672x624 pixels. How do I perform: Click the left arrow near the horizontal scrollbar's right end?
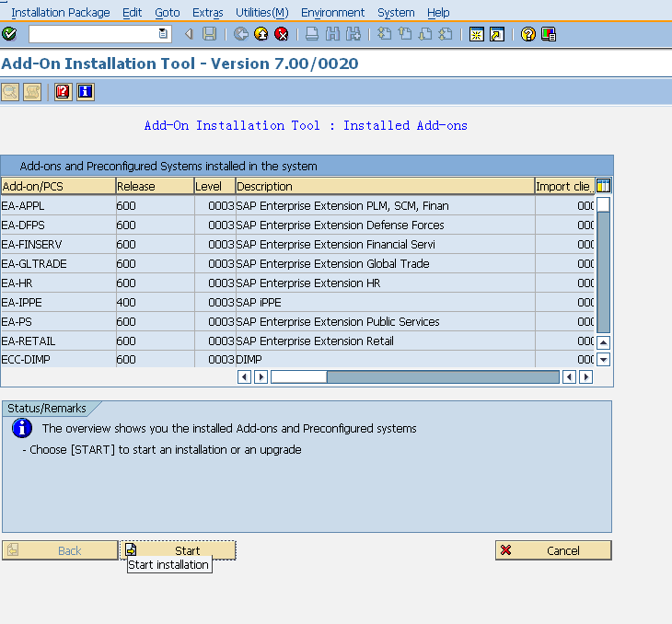[x=569, y=377]
